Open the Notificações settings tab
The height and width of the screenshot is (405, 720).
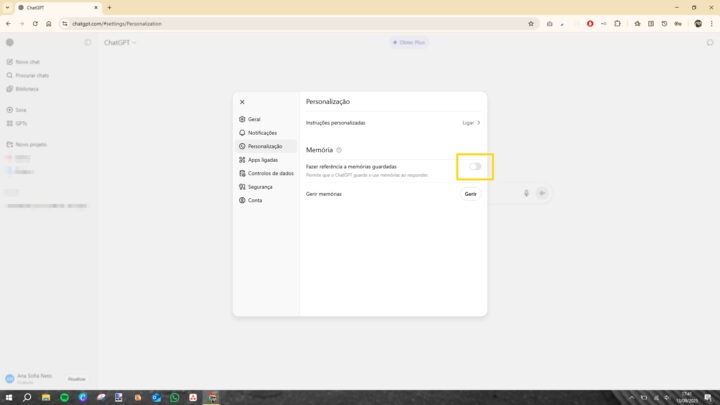tap(262, 133)
